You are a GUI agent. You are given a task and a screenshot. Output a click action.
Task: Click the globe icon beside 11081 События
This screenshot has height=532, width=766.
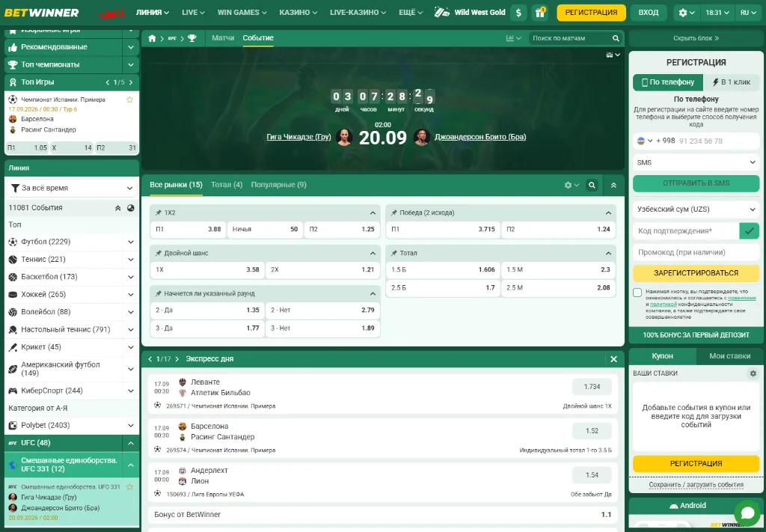click(130, 207)
